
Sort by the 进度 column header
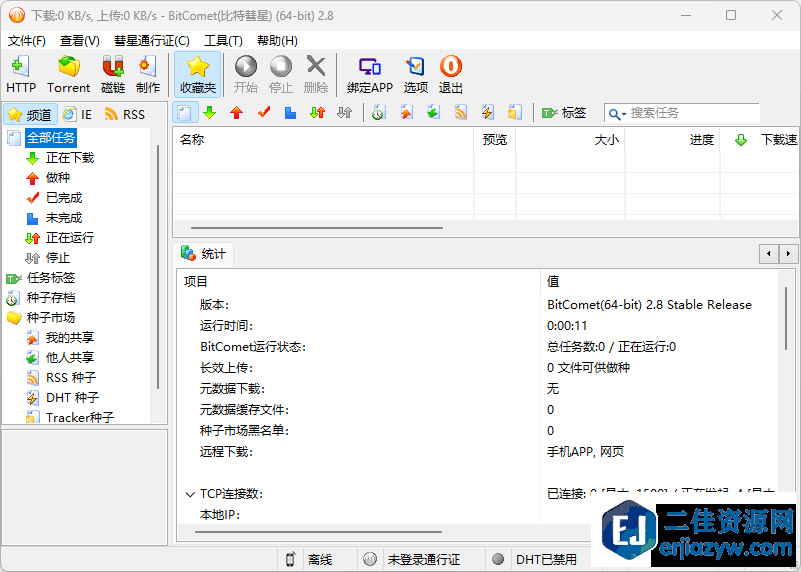672,139
